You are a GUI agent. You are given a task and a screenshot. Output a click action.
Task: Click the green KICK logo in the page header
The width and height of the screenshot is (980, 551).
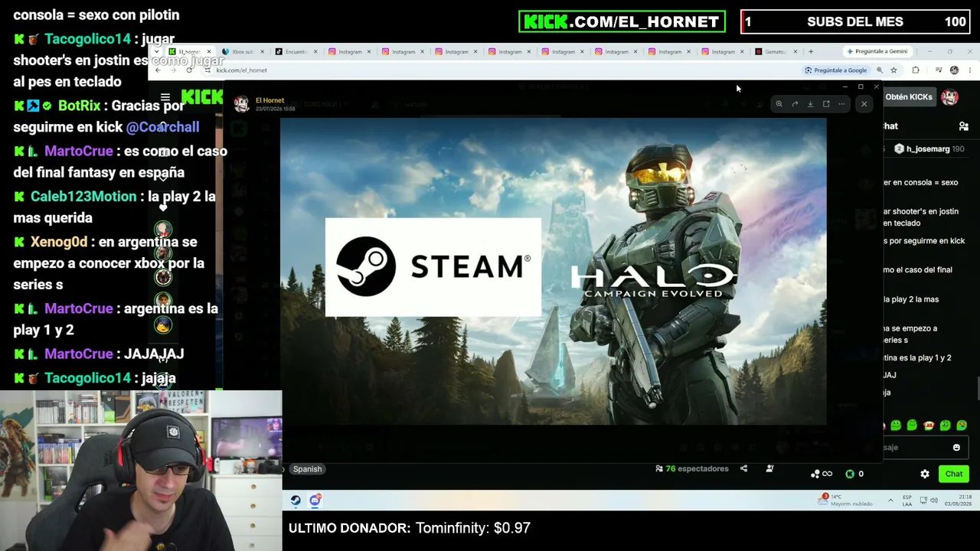pyautogui.click(x=202, y=97)
